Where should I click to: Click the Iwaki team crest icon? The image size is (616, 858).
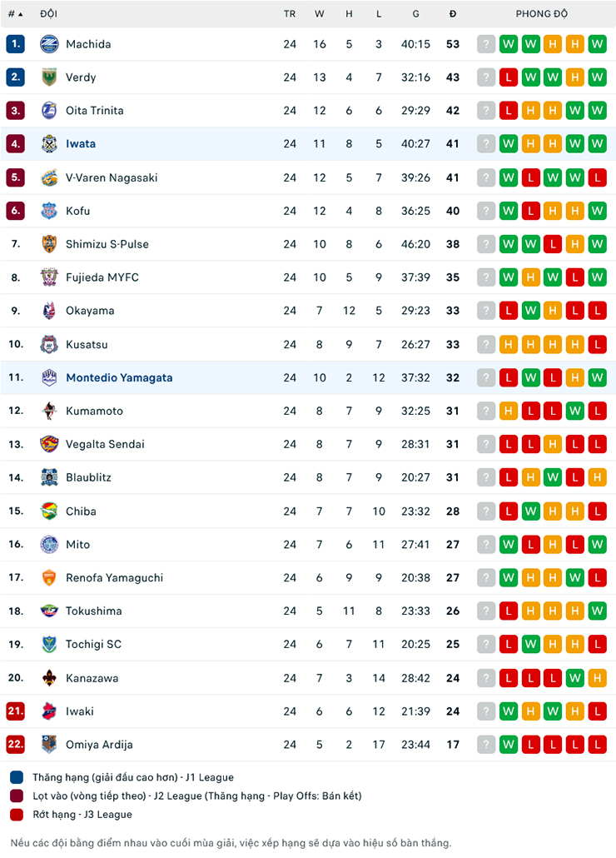pos(49,711)
